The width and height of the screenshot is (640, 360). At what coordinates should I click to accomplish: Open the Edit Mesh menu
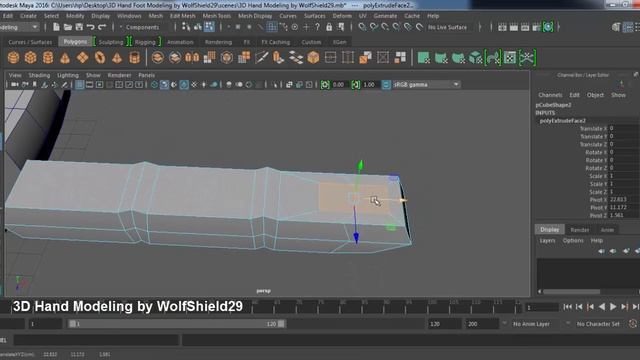coord(182,16)
